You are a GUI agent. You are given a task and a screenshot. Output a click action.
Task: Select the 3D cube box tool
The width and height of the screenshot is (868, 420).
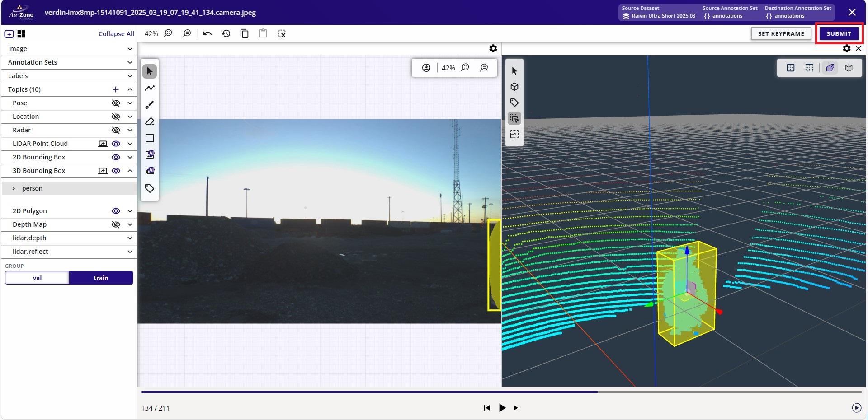click(x=514, y=87)
